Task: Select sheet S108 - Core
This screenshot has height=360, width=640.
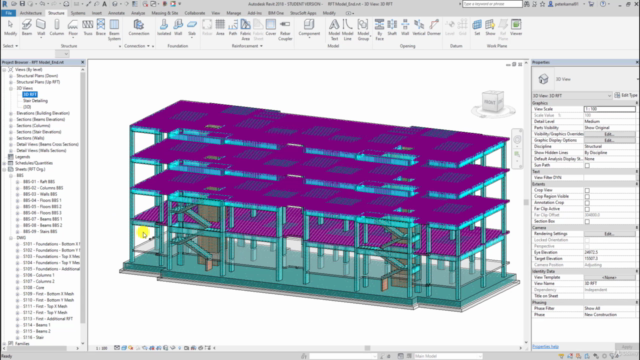Action: click(x=33, y=288)
